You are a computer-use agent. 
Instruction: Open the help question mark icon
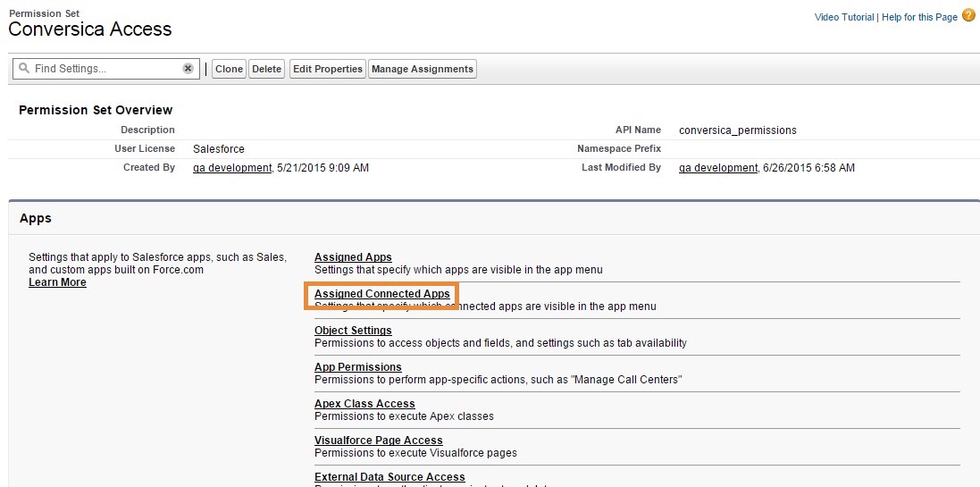(968, 15)
